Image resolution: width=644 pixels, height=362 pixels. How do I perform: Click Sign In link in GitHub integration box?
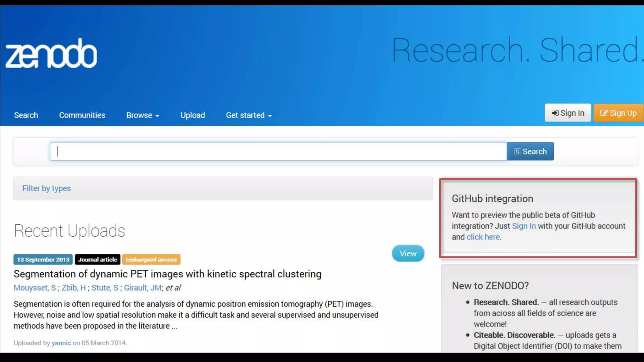coord(524,226)
